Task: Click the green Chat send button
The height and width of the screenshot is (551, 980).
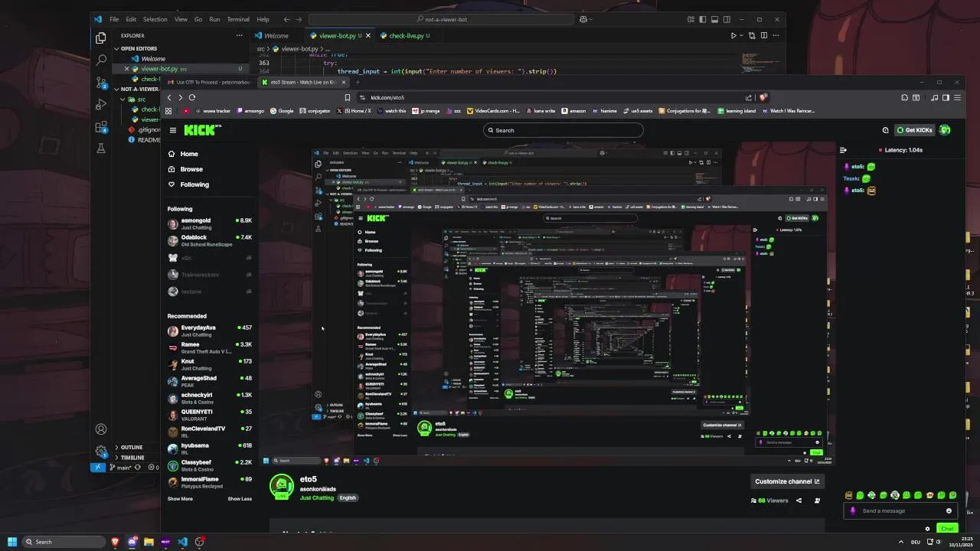Action: point(947,529)
